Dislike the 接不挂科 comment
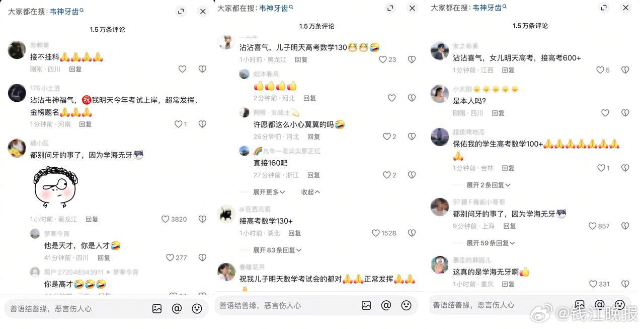This screenshot has height=329, width=644. [202, 69]
